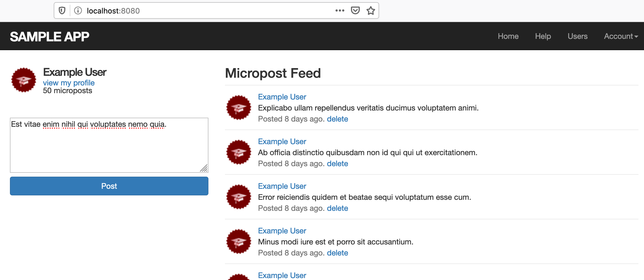Open the last partially visible Example User link
Viewport: 644px width, 280px height.
(x=282, y=275)
